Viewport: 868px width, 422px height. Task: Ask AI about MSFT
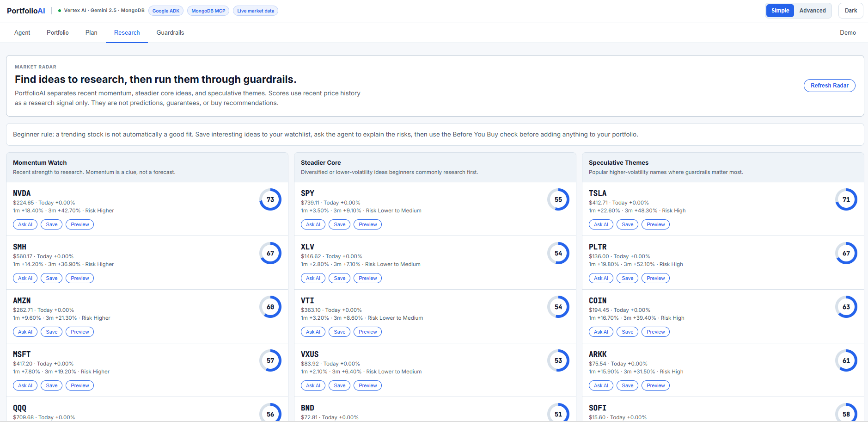click(x=25, y=385)
